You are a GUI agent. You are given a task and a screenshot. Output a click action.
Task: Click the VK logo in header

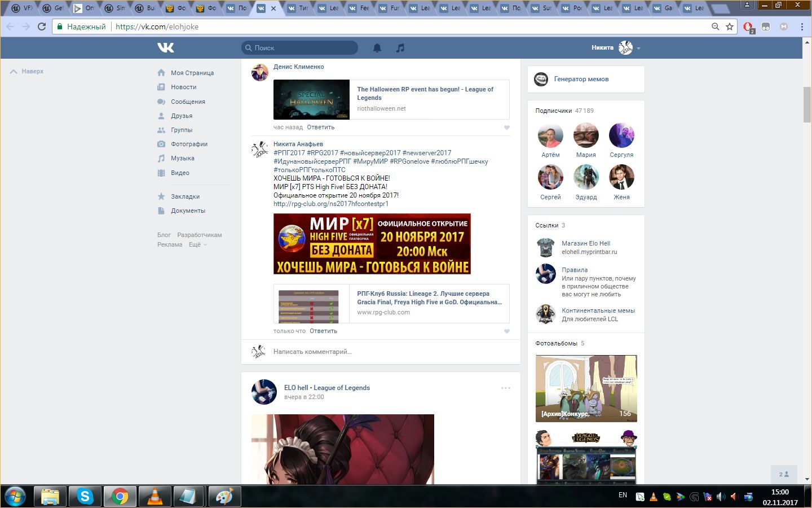[x=165, y=48]
